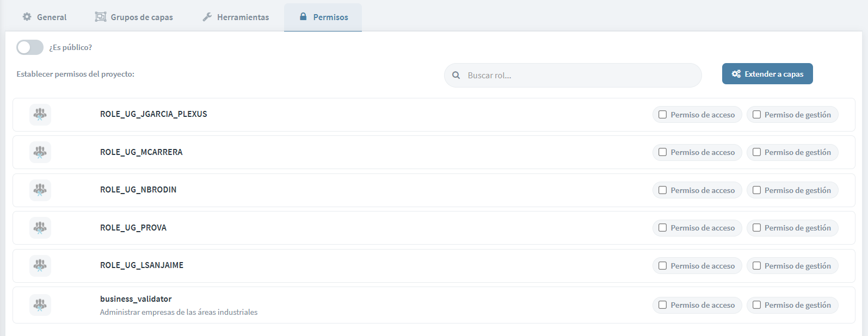Screen dimensions: 868x336
Task: Toggle the ¿Es público? switch
Action: 30,47
